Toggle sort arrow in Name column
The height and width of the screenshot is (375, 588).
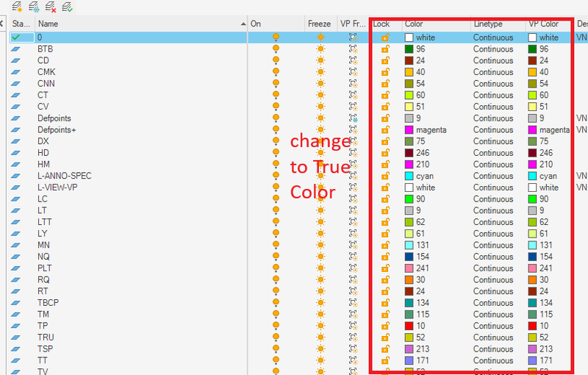click(x=243, y=24)
